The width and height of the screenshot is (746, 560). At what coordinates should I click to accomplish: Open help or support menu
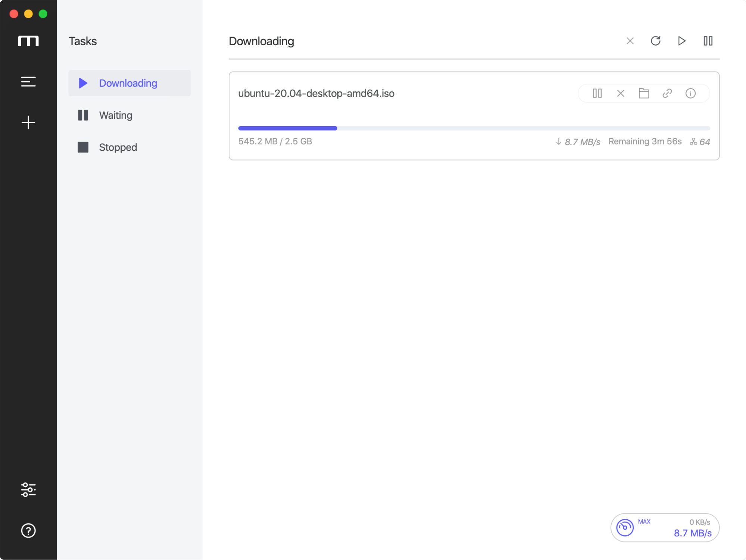[28, 531]
